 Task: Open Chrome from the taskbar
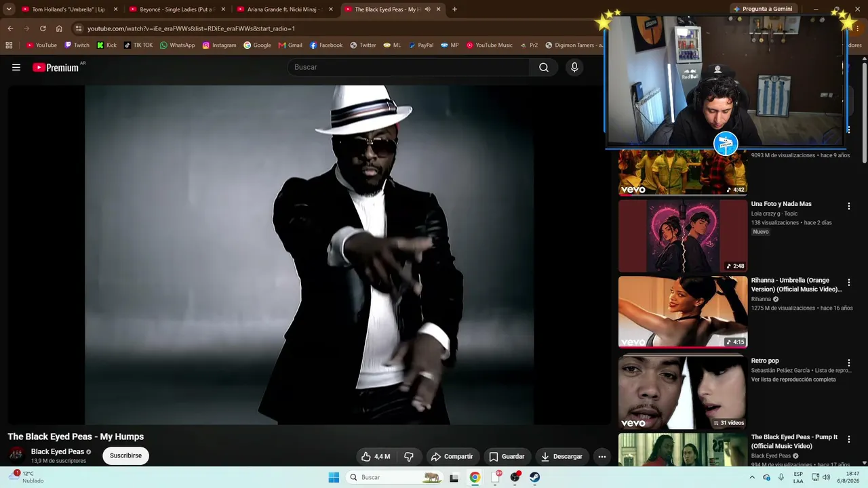point(475,477)
